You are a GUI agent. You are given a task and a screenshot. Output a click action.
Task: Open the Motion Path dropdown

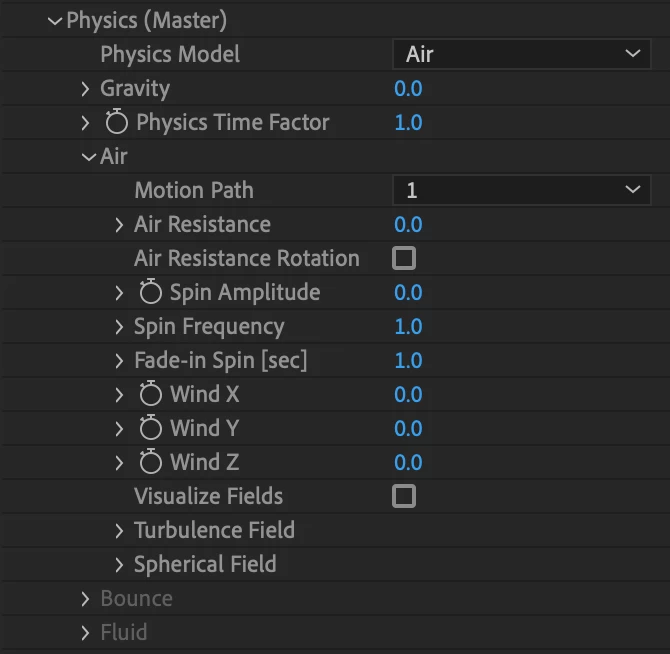[x=521, y=190]
